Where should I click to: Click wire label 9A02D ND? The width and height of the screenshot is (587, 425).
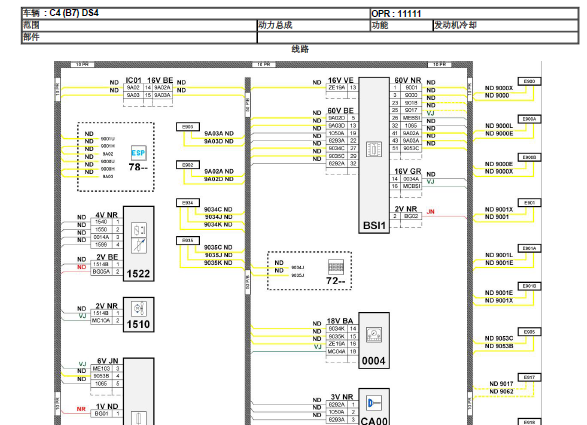pos(219,179)
